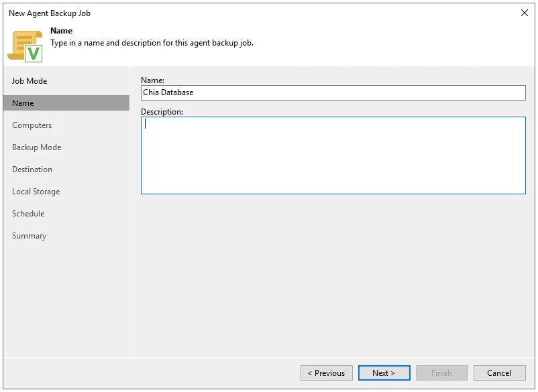Go to the Summary step
Viewport: 538px width, 392px height.
29,236
